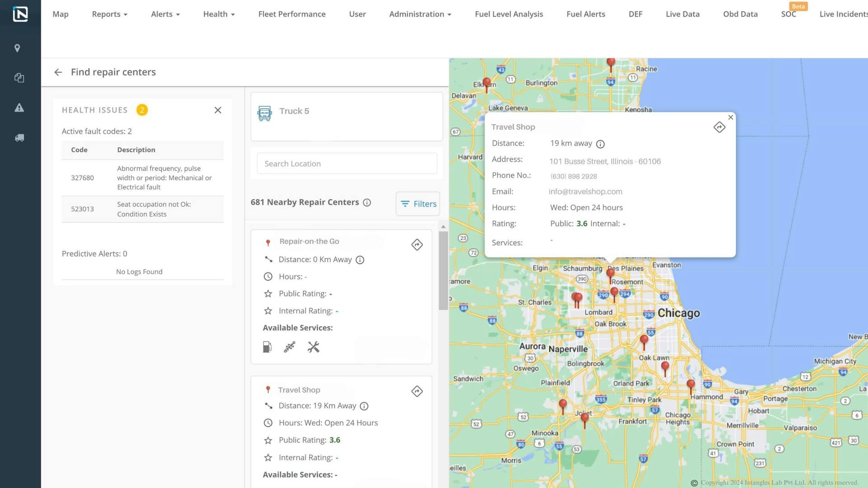
Task: Click the suspension service icon for Repair-on-the-Go
Action: pyautogui.click(x=289, y=347)
